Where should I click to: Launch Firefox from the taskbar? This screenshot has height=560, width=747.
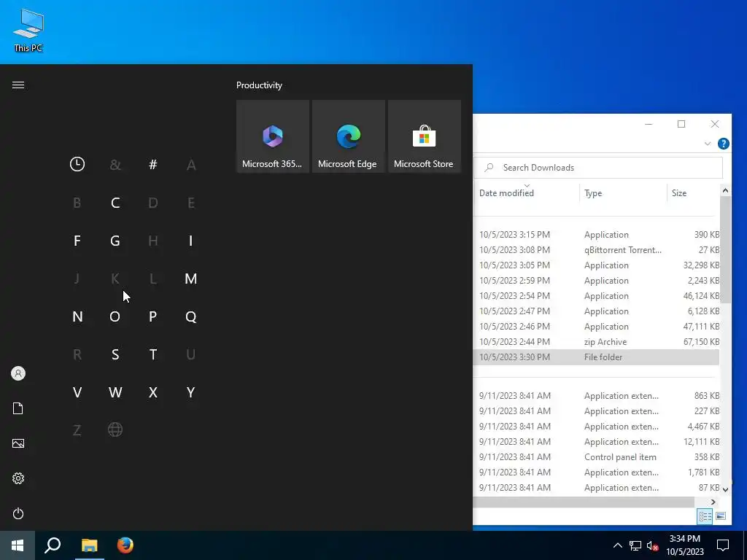click(125, 545)
